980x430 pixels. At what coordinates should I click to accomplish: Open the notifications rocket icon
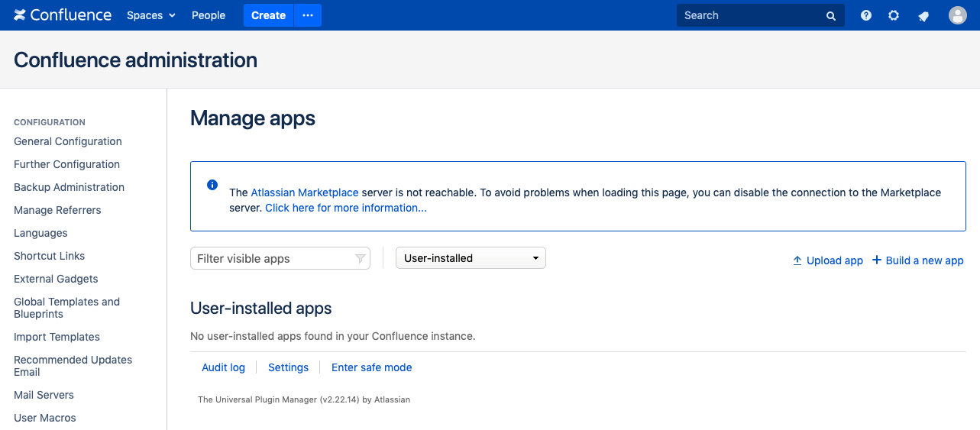923,15
